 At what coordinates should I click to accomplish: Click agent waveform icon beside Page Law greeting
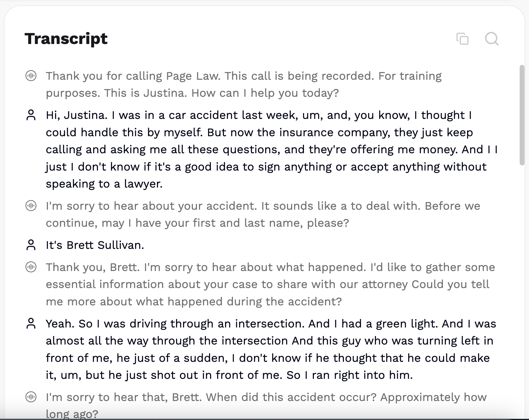[31, 76]
